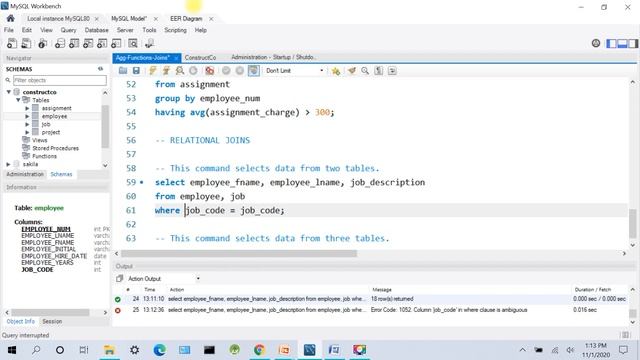The height and width of the screenshot is (360, 640).
Task: Close the Agg-Functions-Joins tab
Action: tap(176, 58)
